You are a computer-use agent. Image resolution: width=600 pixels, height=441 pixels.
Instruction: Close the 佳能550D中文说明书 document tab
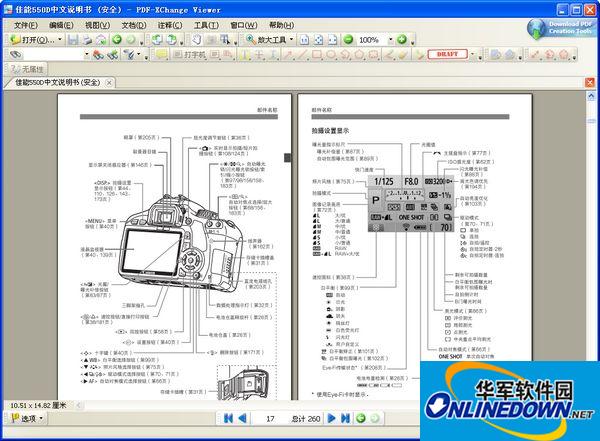tap(109, 82)
